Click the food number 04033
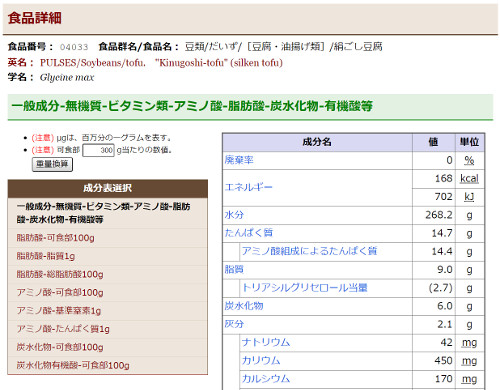The width and height of the screenshot is (500, 390). point(74,47)
